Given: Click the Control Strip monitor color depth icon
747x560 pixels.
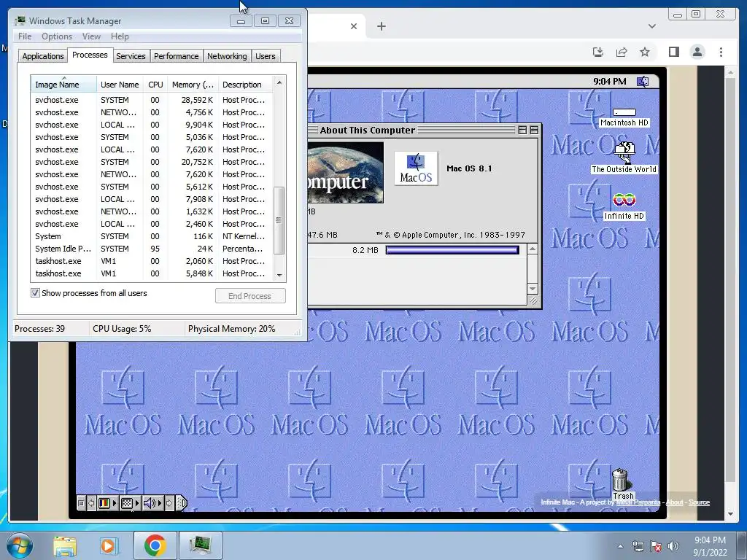Looking at the screenshot, I should tap(104, 503).
